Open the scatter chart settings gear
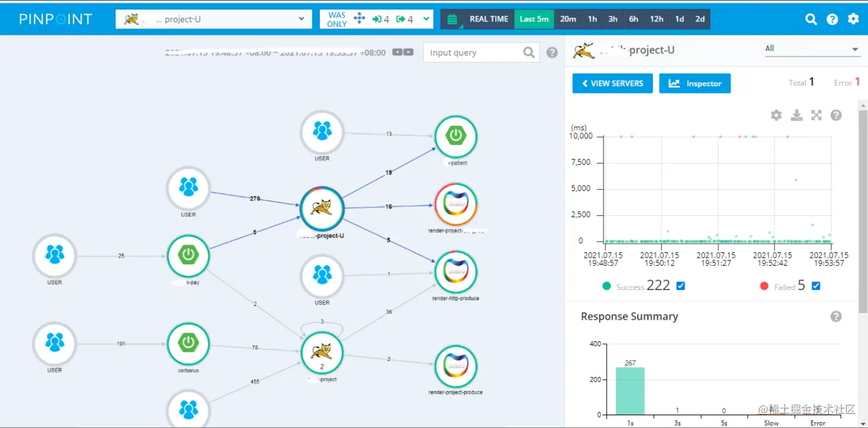The image size is (868, 428). tap(776, 115)
